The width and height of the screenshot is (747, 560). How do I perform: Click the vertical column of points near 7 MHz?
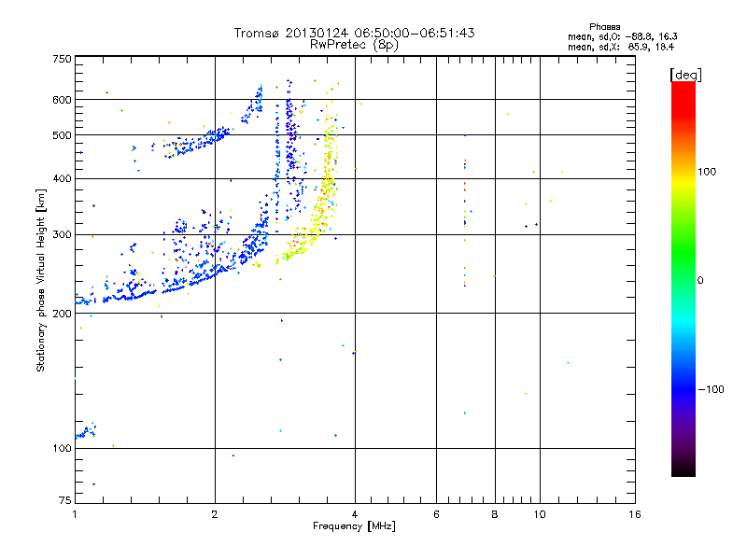(x=465, y=211)
